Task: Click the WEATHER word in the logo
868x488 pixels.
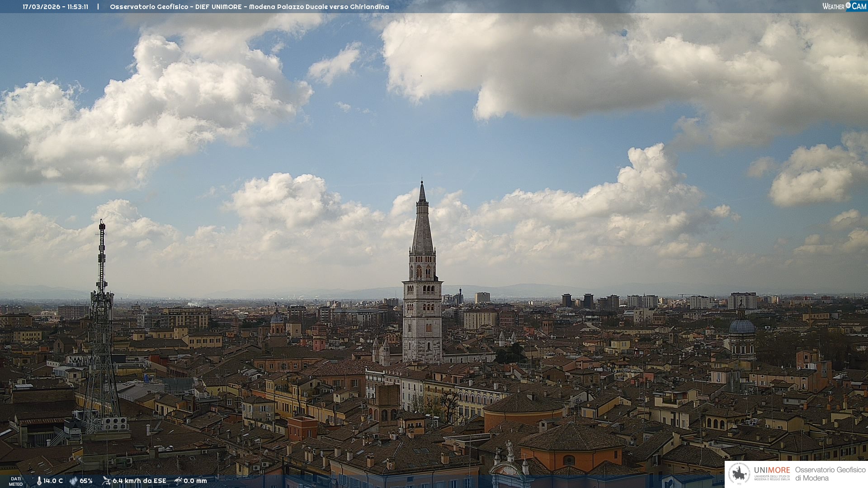Action: [x=833, y=6]
